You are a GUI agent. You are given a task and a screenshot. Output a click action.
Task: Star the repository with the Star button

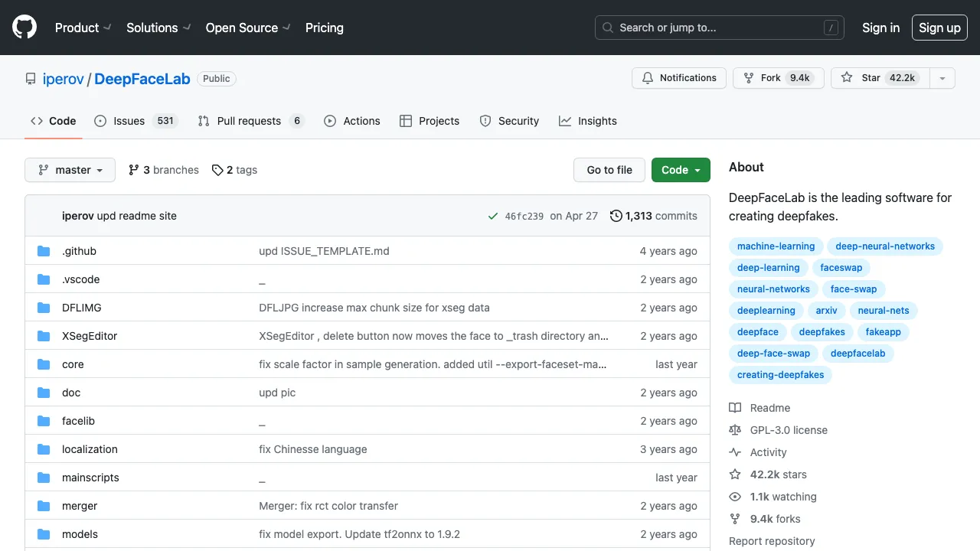(880, 78)
